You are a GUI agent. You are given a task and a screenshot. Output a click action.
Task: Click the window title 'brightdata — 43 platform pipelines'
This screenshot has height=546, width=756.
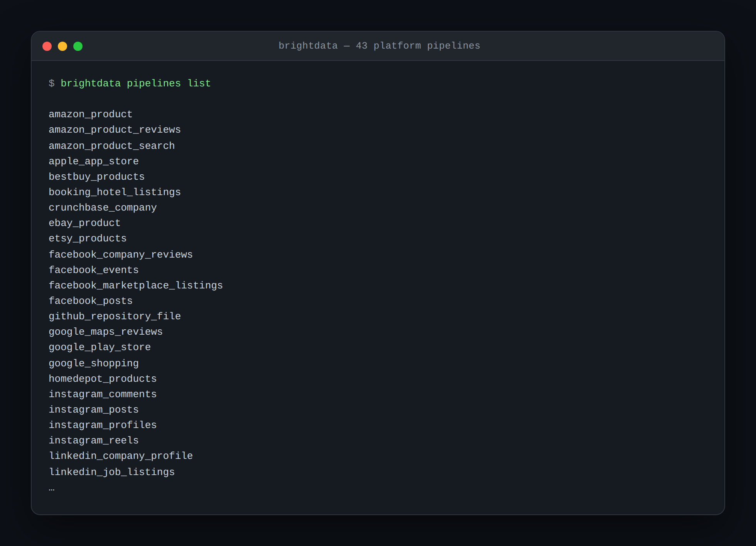coord(379,46)
